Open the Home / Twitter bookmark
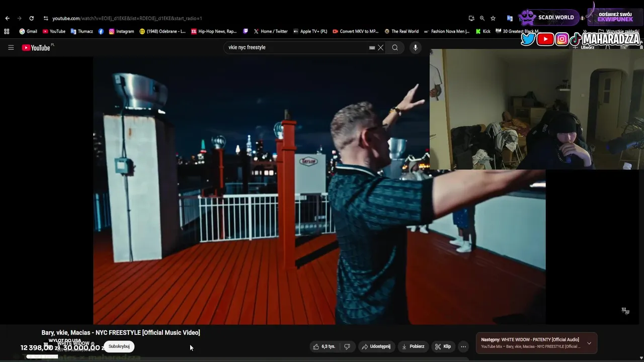Viewport: 644px width, 362px height. click(271, 31)
